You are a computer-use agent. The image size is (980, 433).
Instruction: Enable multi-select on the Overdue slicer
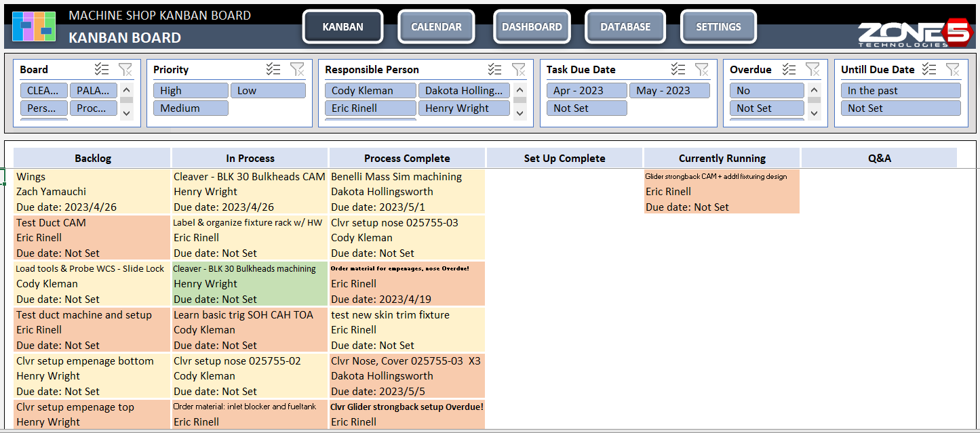[789, 68]
